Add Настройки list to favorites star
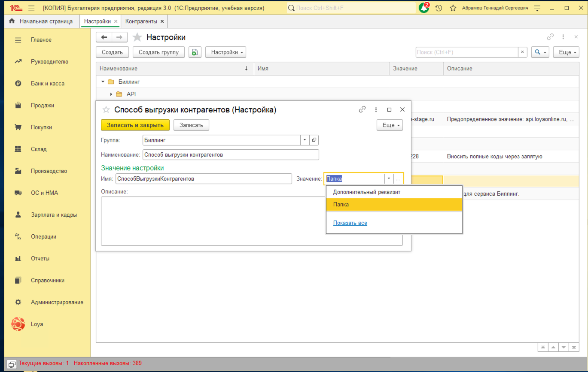 coord(137,37)
